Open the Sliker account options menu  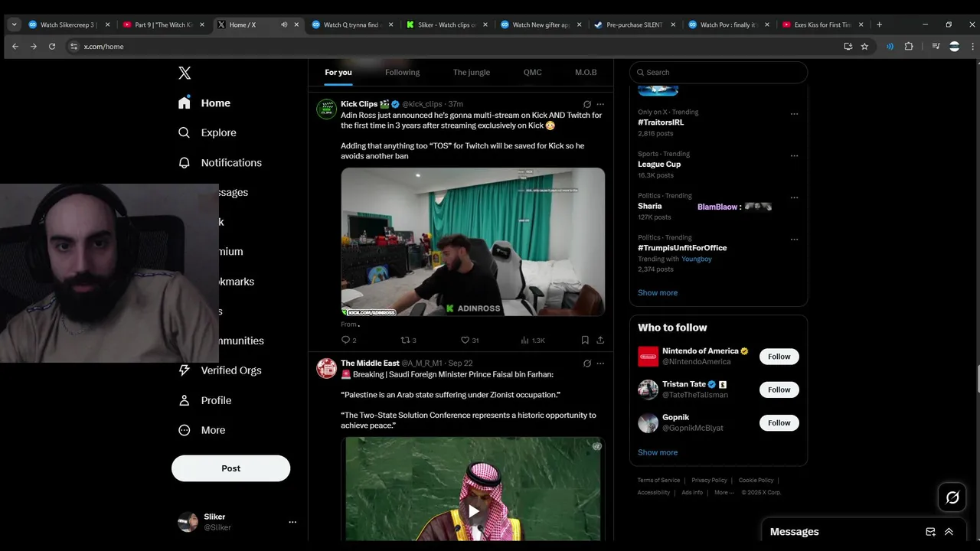tap(292, 522)
